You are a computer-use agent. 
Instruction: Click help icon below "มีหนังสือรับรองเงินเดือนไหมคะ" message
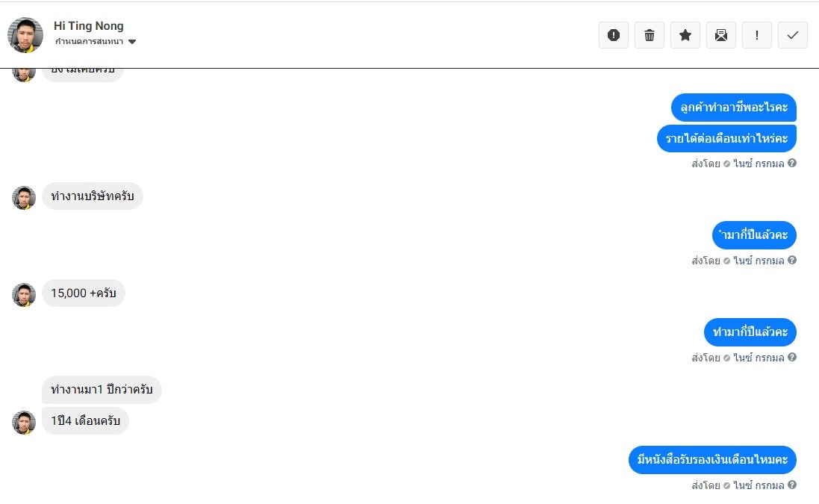coord(792,485)
